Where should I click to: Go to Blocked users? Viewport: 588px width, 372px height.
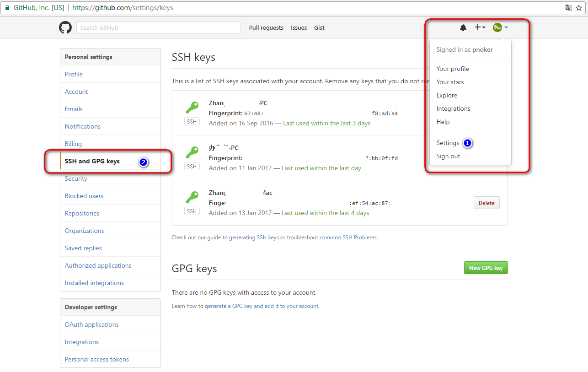tap(110, 196)
